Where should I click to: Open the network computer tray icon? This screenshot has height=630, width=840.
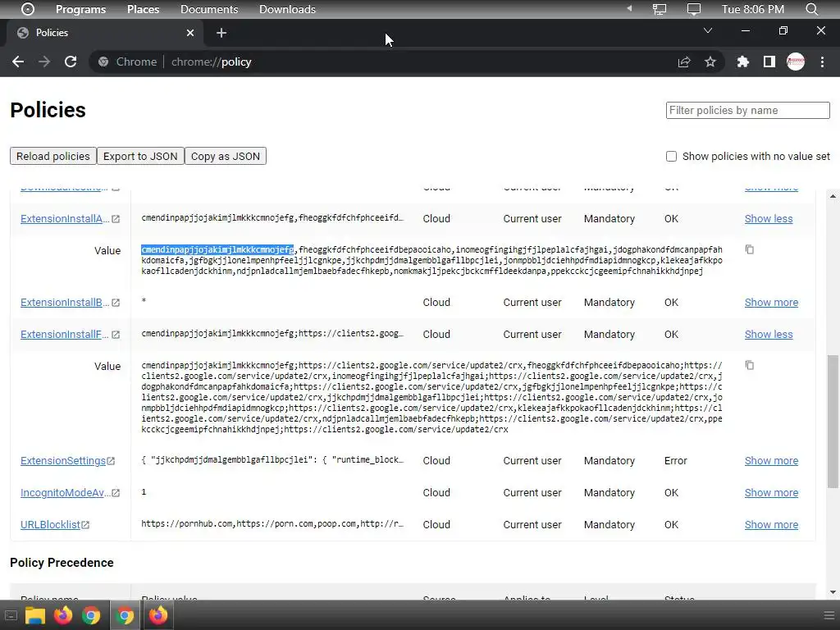point(660,9)
